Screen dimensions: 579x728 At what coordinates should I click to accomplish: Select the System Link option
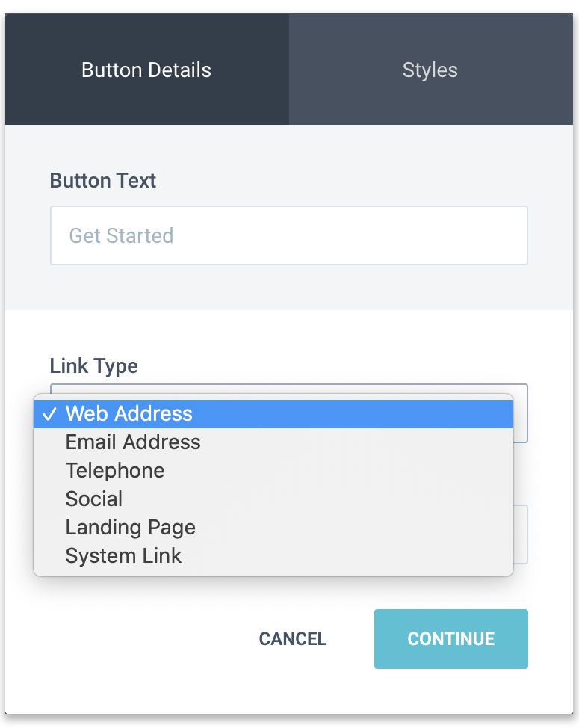pyautogui.click(x=124, y=556)
